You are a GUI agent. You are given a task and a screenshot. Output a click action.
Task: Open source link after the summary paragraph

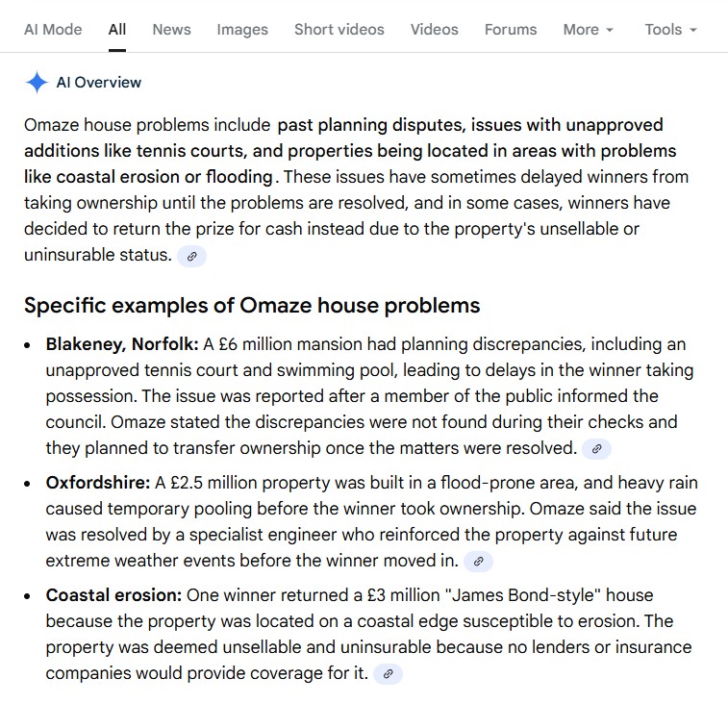(192, 256)
